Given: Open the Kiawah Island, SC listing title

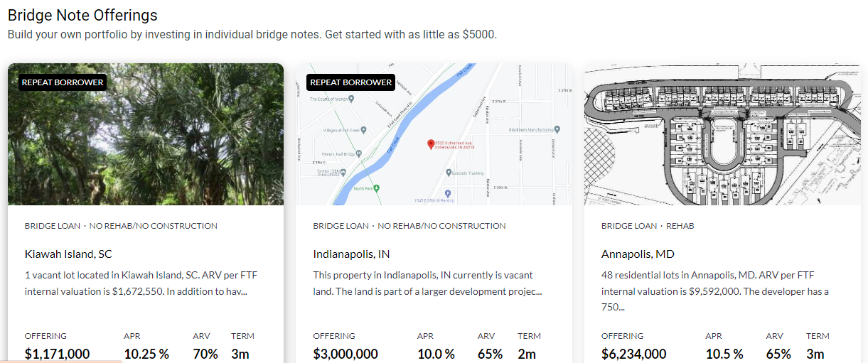Looking at the screenshot, I should coord(68,254).
